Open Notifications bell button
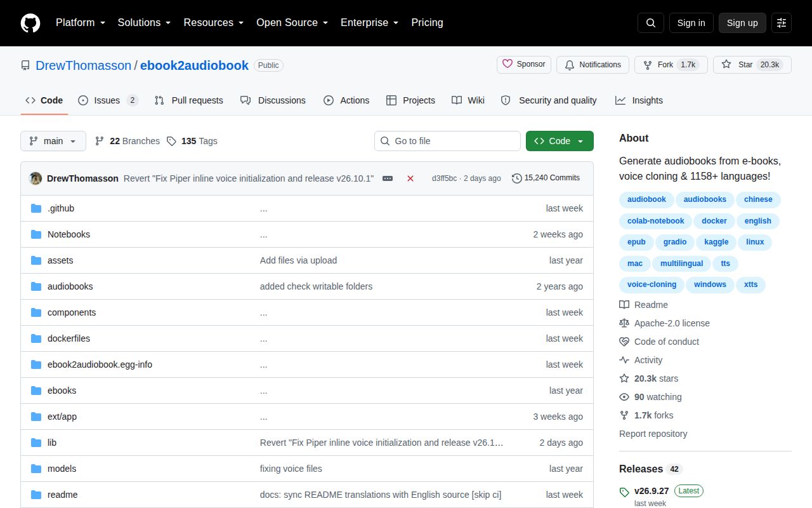Viewport: 812px width, 508px height. [593, 65]
